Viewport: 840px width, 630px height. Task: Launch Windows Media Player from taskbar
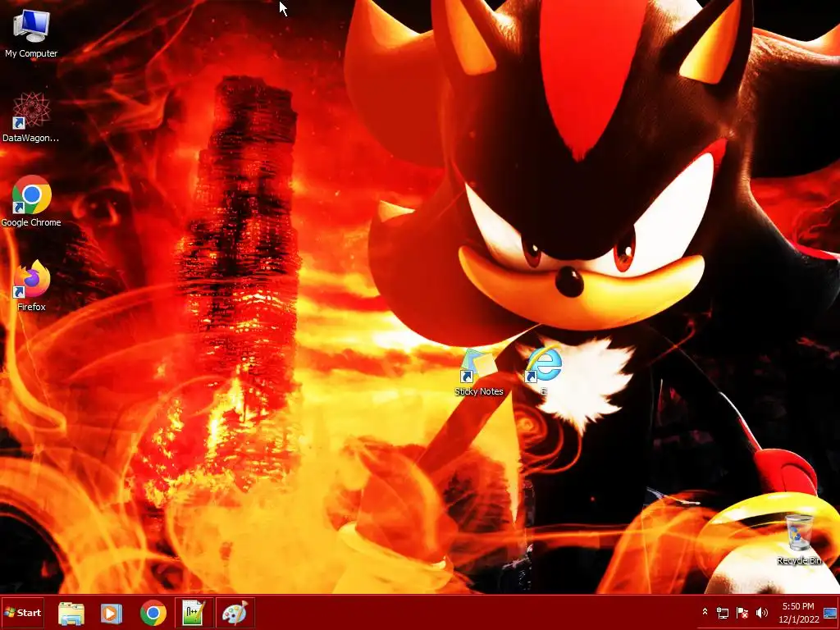[112, 613]
